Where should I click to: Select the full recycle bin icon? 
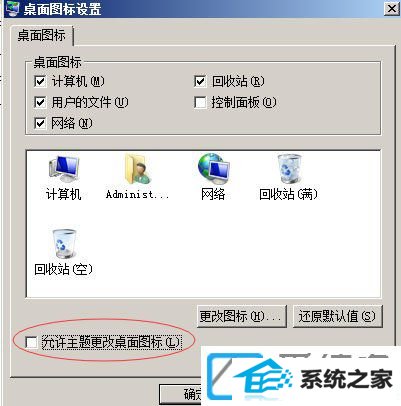[x=289, y=169]
